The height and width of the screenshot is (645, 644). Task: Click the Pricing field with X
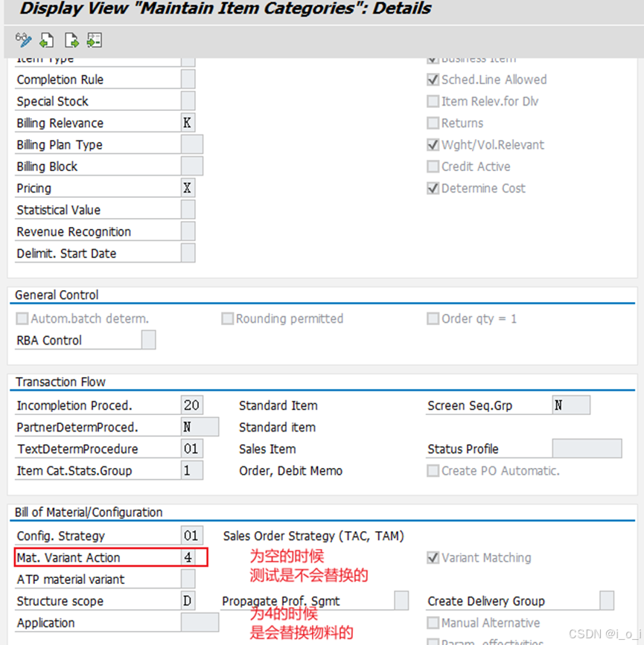coord(188,188)
